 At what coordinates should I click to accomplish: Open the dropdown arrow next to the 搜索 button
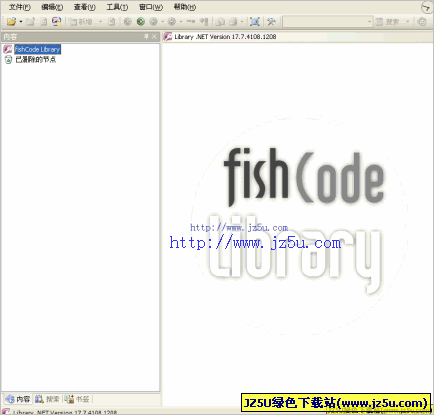(407, 22)
